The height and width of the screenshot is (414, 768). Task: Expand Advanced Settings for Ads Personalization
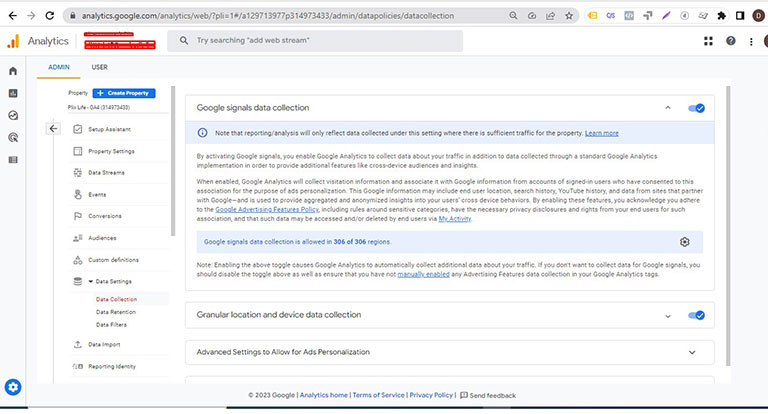coord(692,352)
